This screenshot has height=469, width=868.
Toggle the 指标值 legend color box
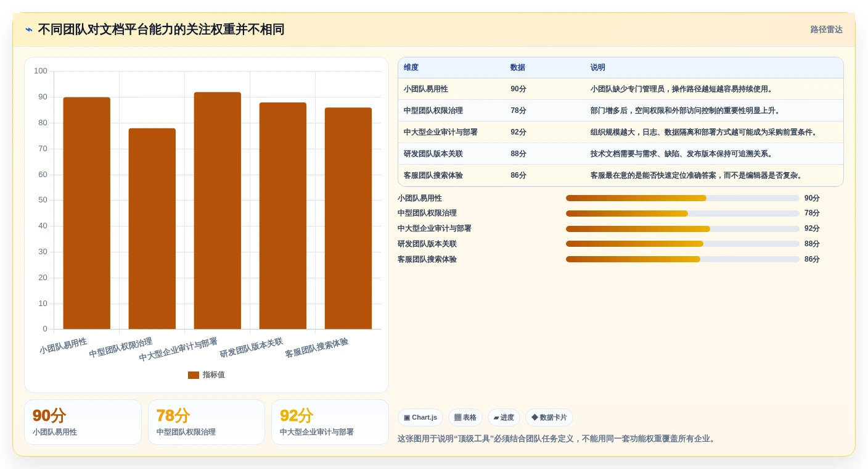(x=194, y=375)
